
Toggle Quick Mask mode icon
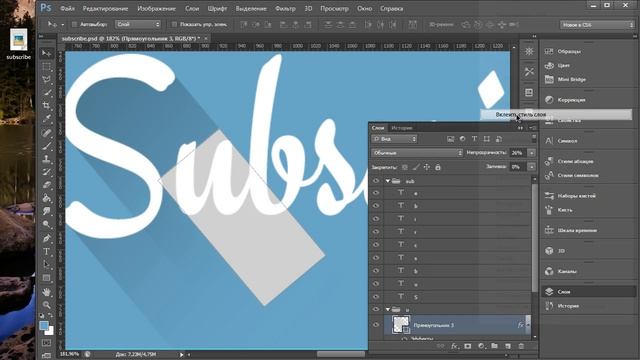[x=47, y=343]
